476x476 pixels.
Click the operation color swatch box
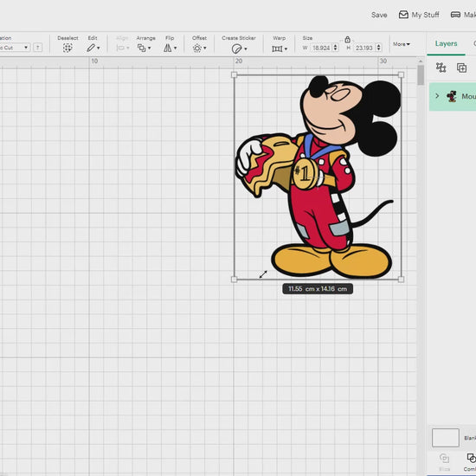37,48
